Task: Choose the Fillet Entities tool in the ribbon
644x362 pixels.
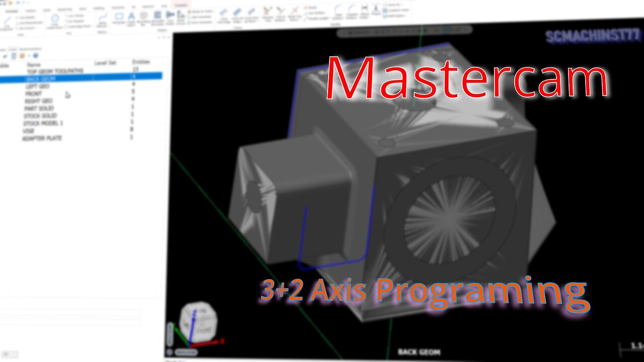Action: (338, 11)
